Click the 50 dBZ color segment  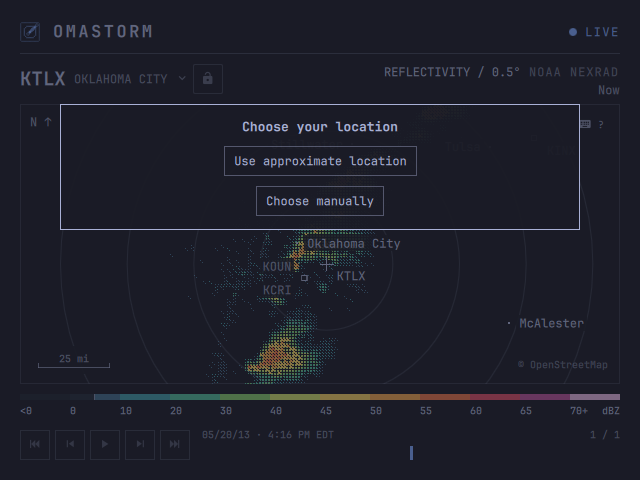(x=395, y=397)
